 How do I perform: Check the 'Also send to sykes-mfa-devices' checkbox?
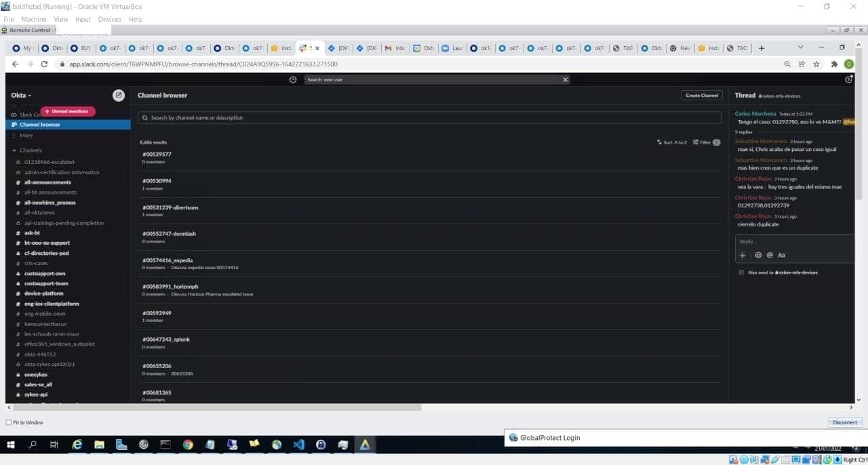pos(741,272)
